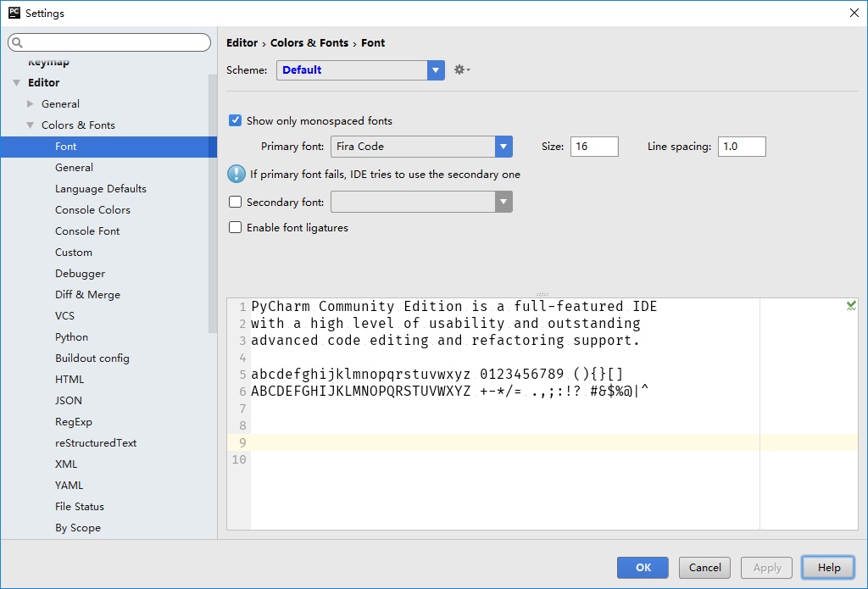Select YAML in the tree
Screen dimensions: 868x589
[x=69, y=485]
